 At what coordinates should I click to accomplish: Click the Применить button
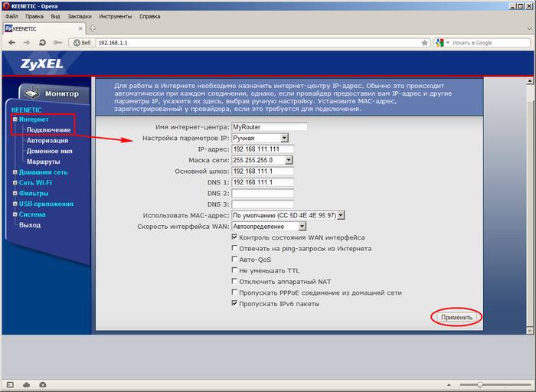(x=456, y=317)
